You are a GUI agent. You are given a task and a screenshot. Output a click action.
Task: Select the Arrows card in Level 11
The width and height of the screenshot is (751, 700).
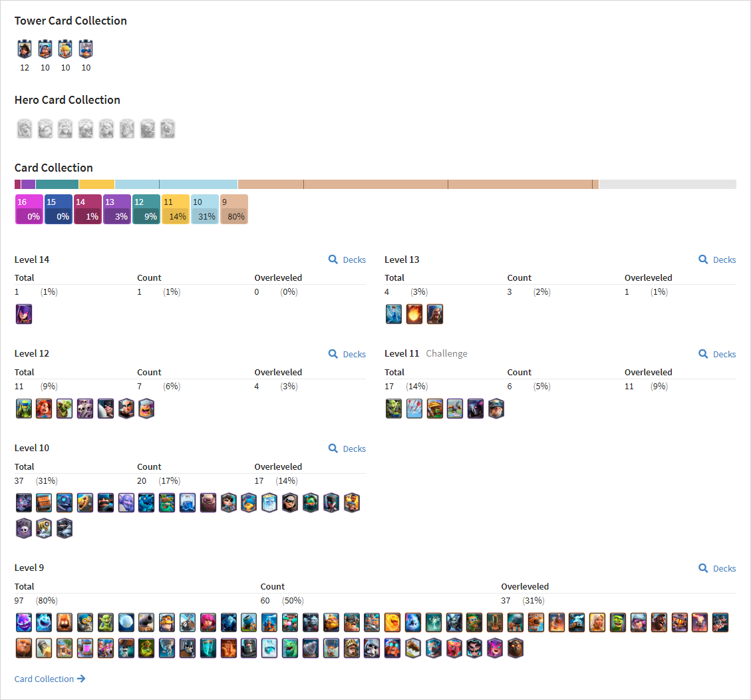coord(414,409)
